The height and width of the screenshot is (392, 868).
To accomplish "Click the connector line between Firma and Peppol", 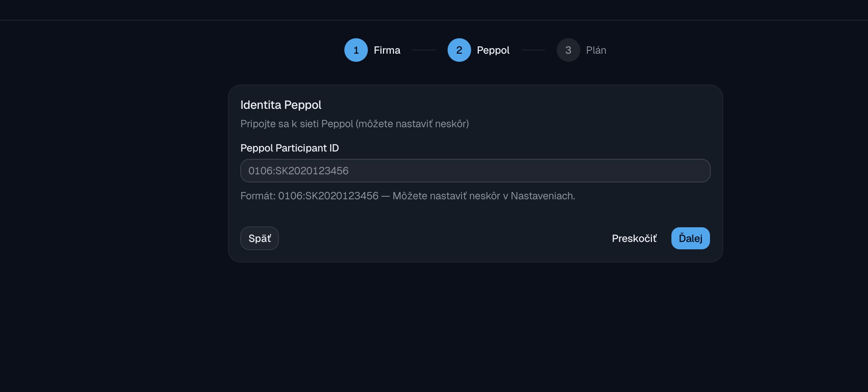I will pos(424,50).
